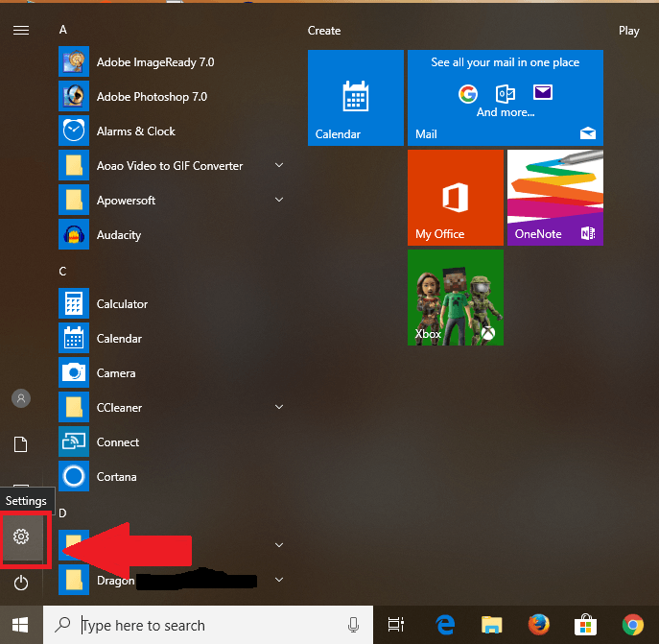Click the Power button icon
Image resolution: width=659 pixels, height=644 pixels.
(x=21, y=583)
